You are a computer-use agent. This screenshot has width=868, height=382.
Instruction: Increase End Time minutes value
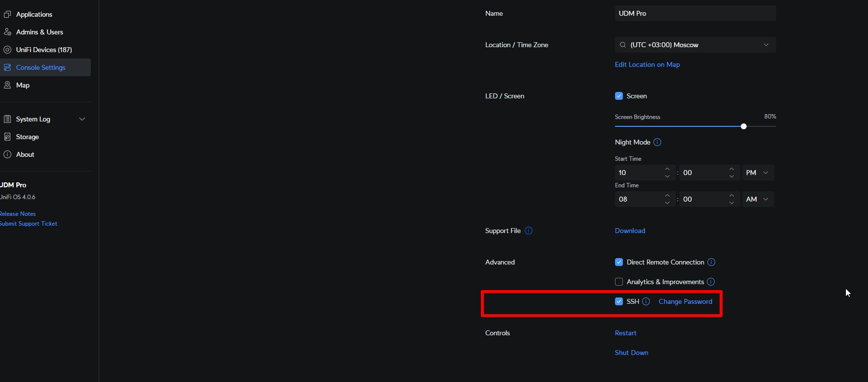point(731,196)
